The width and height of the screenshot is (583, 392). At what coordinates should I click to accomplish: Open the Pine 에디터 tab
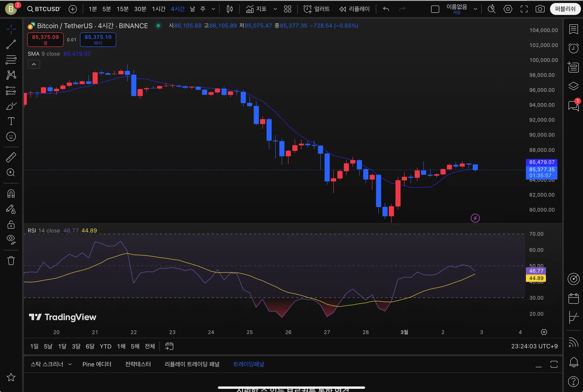[x=97, y=364]
